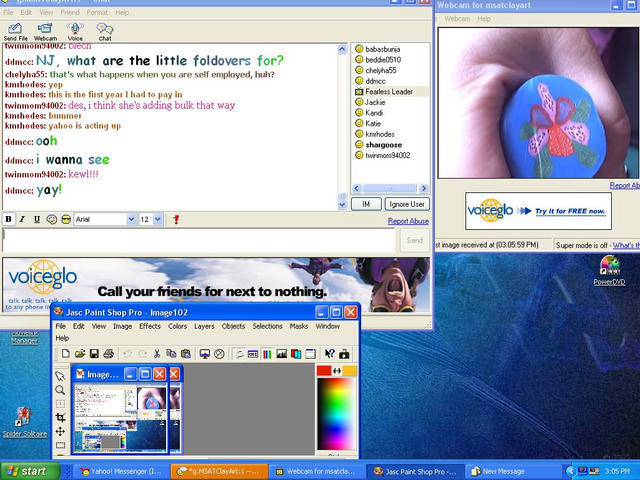Screen dimensions: 640x480
Task: Toggle the Layer Palette icon
Action: click(296, 353)
